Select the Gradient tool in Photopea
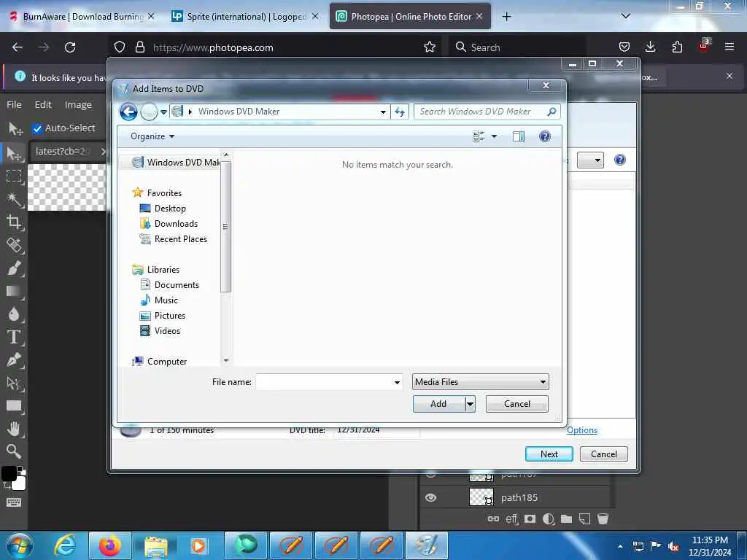Viewport: 747px width, 560px height. (14, 291)
